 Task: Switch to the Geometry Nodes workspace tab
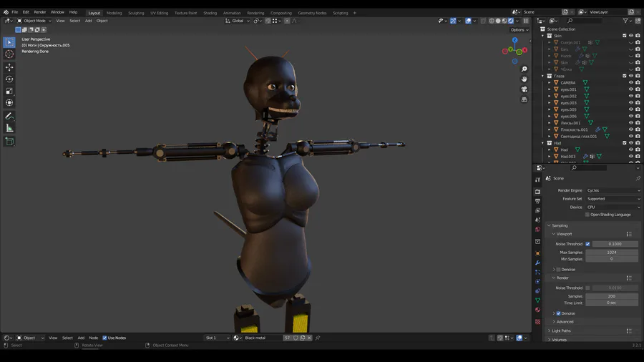(x=312, y=13)
